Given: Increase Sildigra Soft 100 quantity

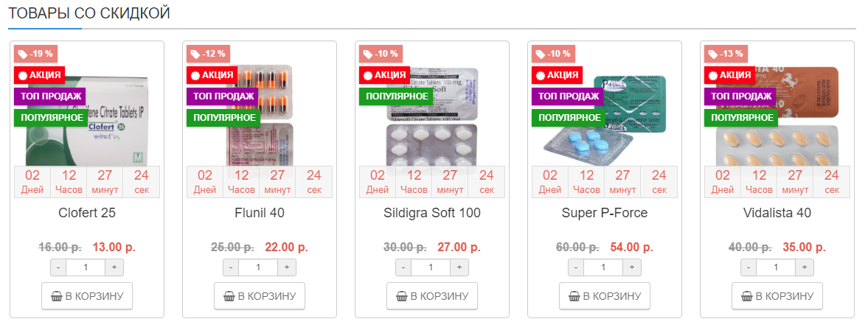Looking at the screenshot, I should point(459,267).
